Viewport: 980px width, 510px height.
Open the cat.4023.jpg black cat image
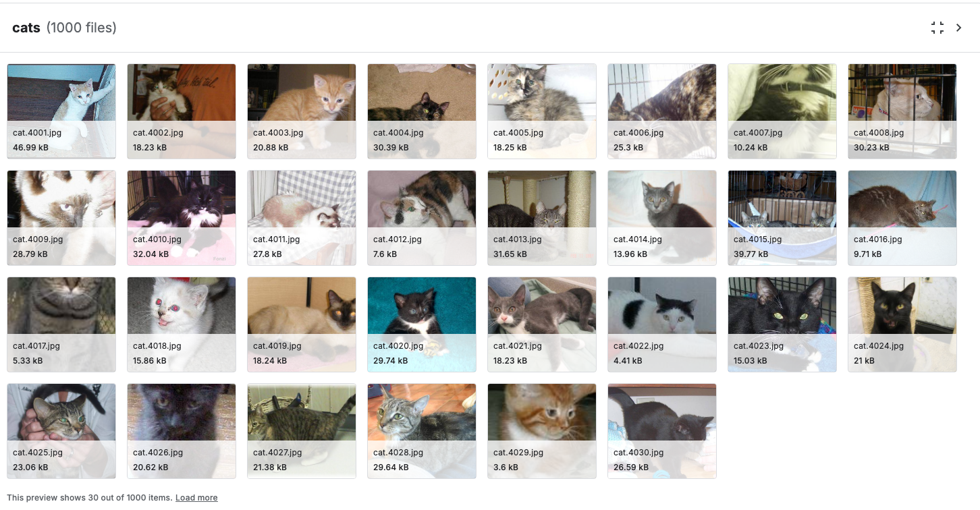[x=782, y=324]
